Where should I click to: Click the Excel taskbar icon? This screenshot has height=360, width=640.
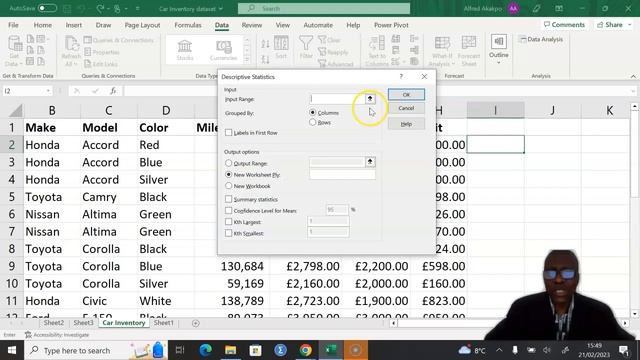[330, 350]
